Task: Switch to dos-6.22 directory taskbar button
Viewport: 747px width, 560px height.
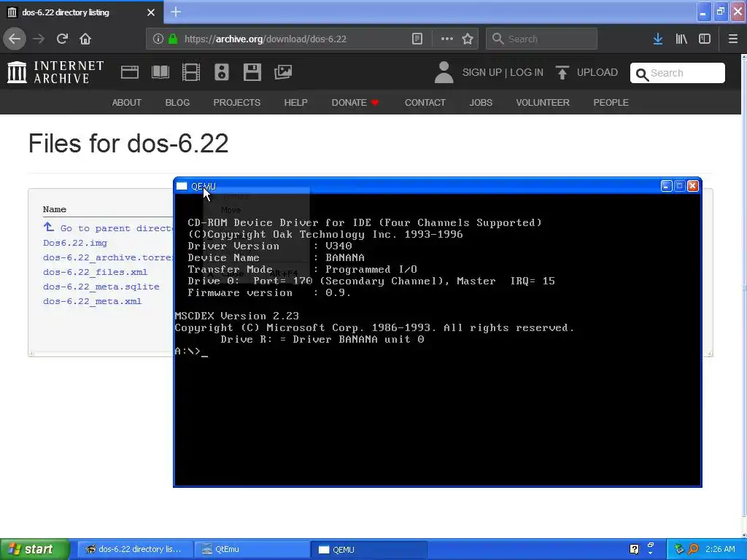Action: [x=135, y=550]
